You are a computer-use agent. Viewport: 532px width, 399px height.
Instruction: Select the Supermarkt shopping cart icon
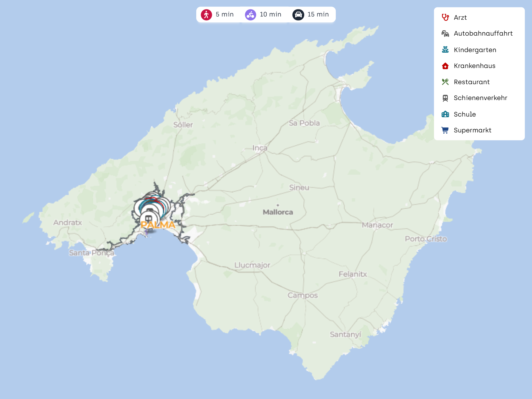tap(445, 130)
